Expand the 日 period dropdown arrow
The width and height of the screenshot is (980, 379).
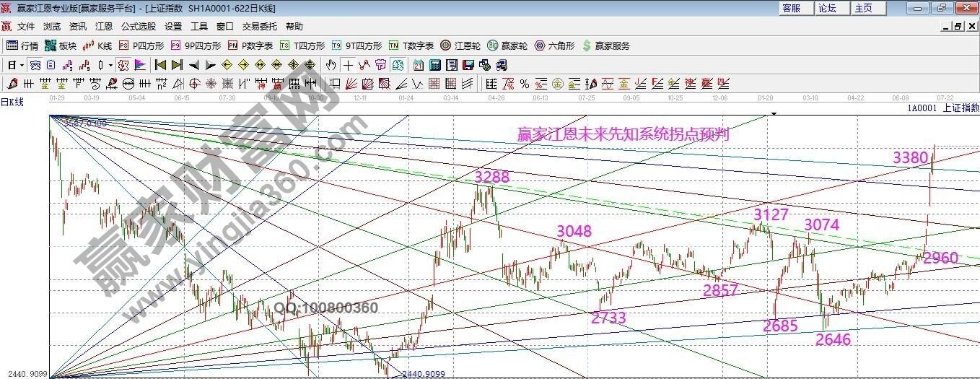pos(22,65)
